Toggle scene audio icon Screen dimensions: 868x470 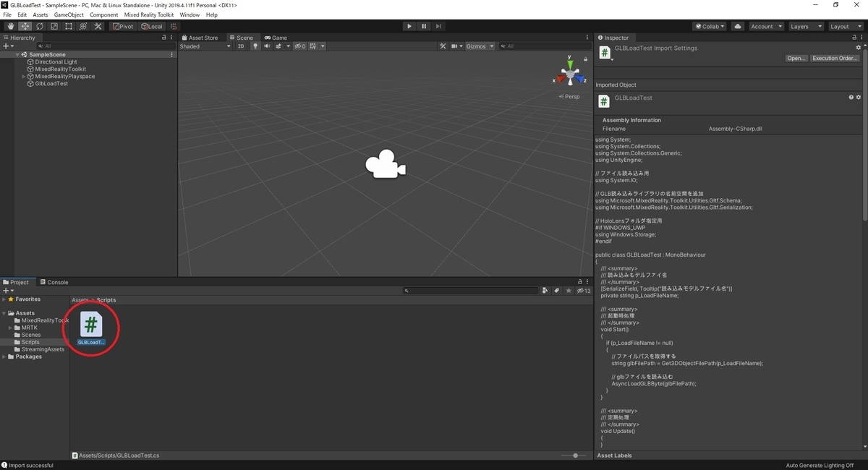pyautogui.click(x=267, y=46)
